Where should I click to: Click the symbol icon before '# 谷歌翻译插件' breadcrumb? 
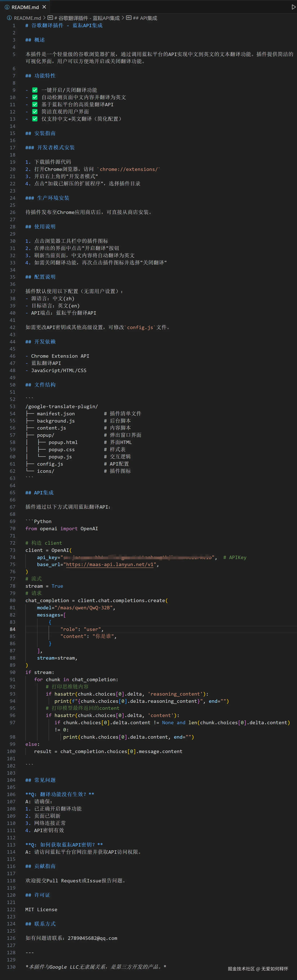point(50,18)
